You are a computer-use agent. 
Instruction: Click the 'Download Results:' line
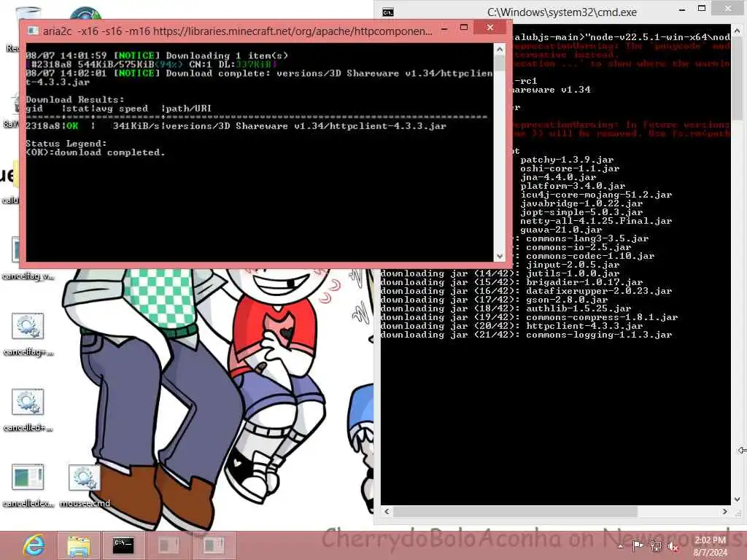(75, 99)
